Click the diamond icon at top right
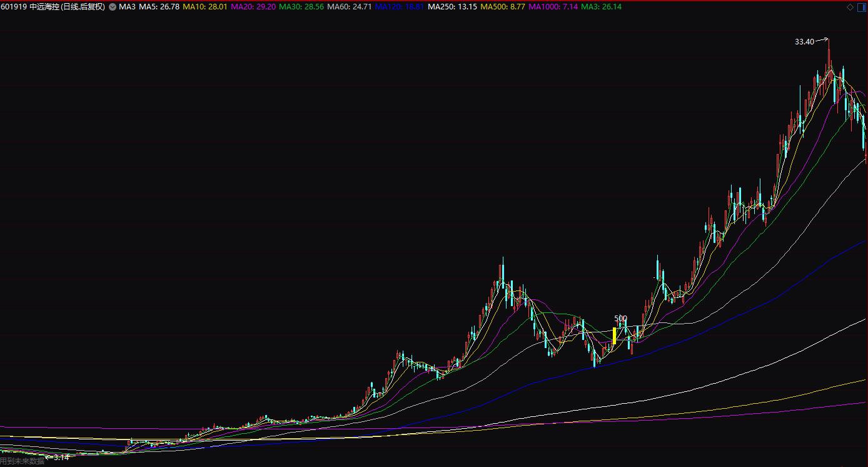The image size is (868, 467). click(x=850, y=7)
